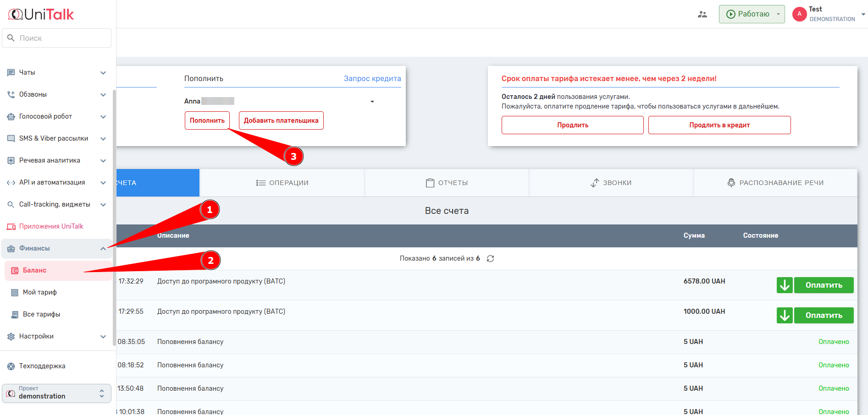
Task: Click the download arrow for 6578.00 UAH invoice
Action: 785,285
